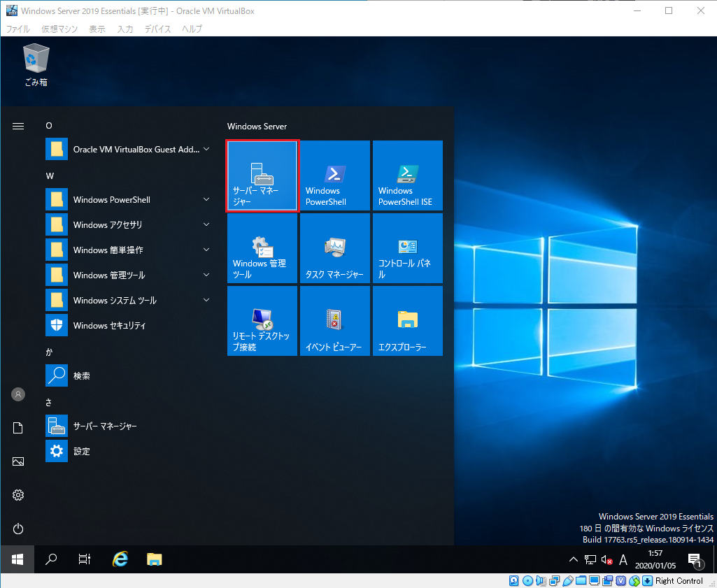717x588 pixels.
Task: Open the ヘルプ menu
Action: 192,29
